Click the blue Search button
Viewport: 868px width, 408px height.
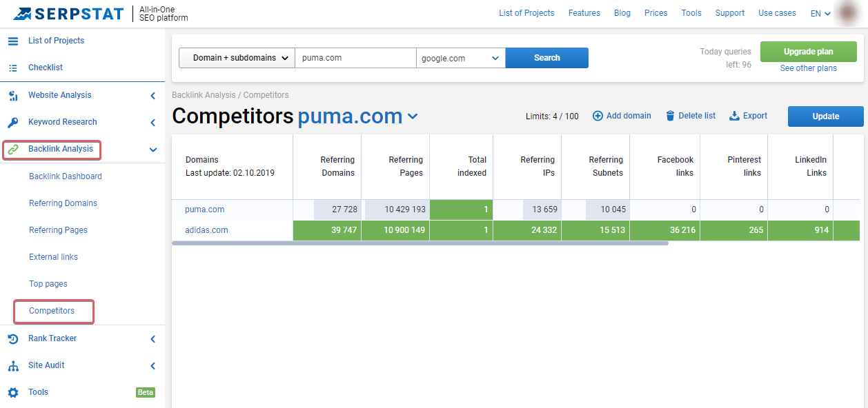pos(547,58)
